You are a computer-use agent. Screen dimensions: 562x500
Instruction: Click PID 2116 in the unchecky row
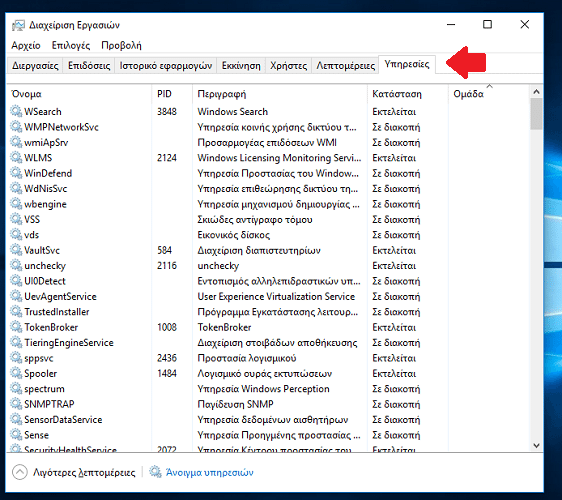(x=167, y=266)
